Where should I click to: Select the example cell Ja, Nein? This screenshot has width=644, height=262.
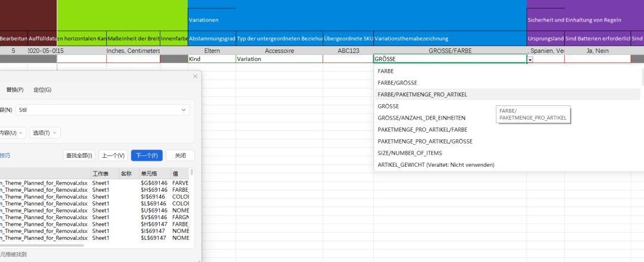click(597, 51)
